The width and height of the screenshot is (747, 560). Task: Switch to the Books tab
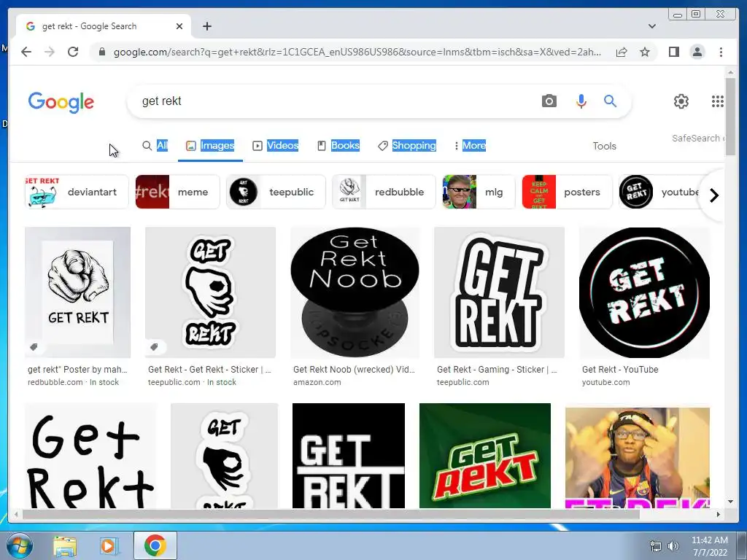[x=338, y=146]
